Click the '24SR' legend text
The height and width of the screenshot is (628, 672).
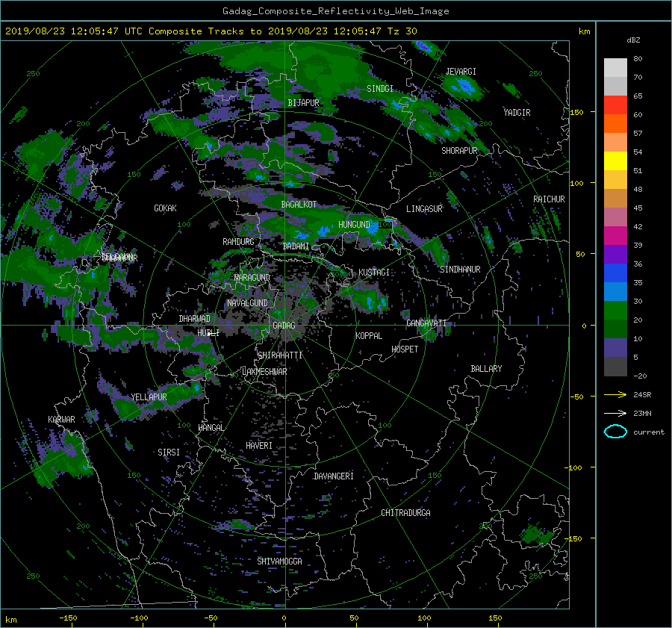(x=642, y=395)
